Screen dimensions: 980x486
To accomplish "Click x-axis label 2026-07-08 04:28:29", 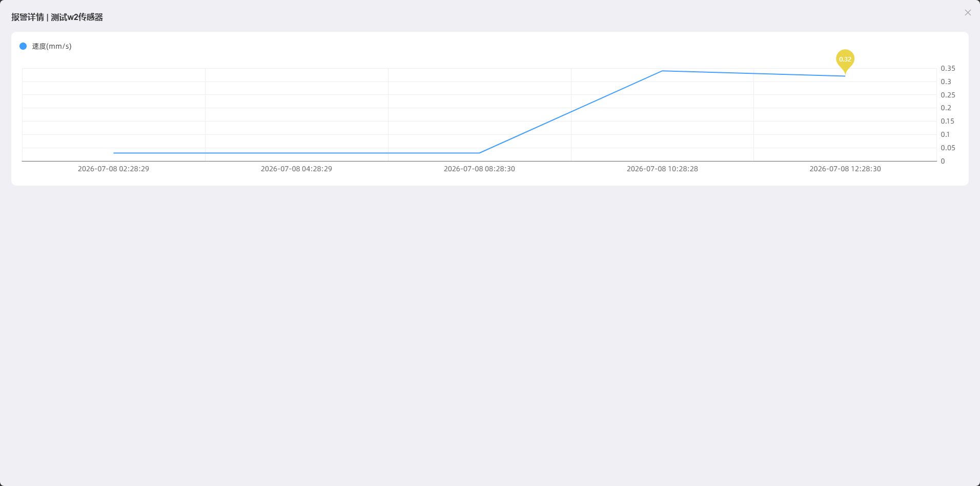I will pyautogui.click(x=296, y=169).
